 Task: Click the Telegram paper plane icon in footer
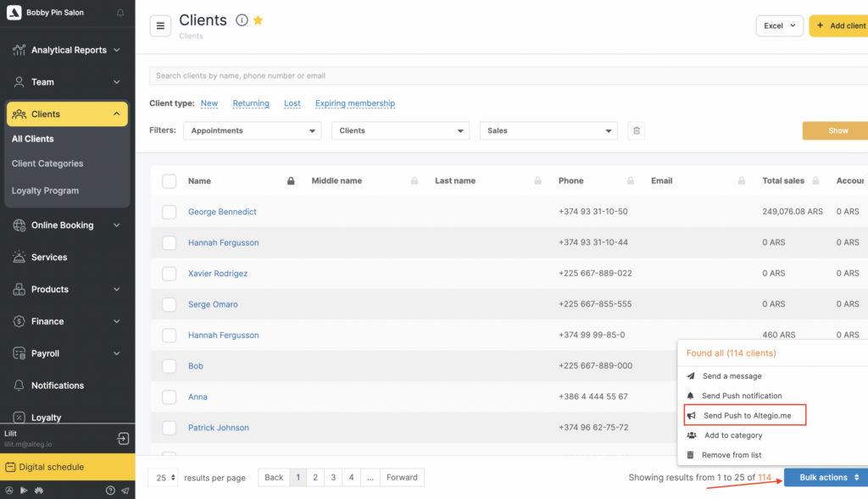tap(125, 491)
